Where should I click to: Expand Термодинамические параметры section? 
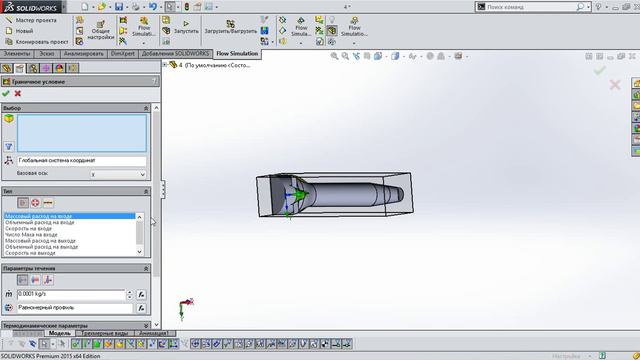point(146,326)
